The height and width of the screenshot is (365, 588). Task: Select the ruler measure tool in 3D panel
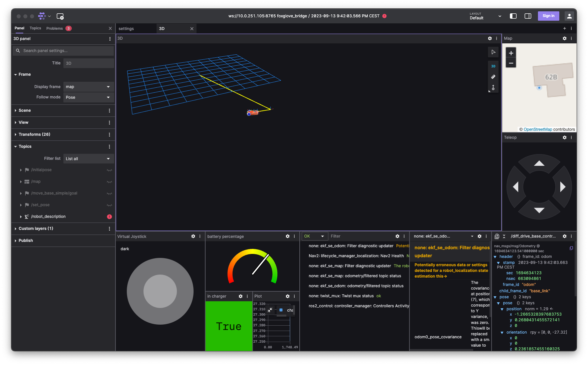pyautogui.click(x=493, y=77)
